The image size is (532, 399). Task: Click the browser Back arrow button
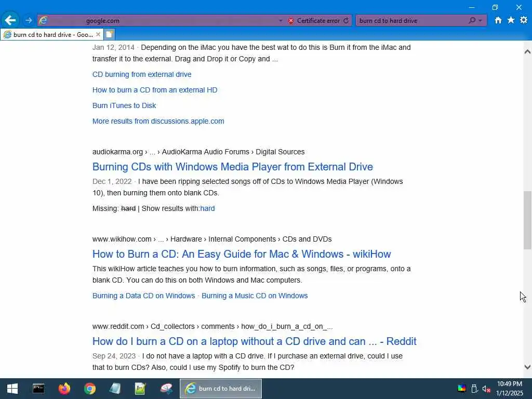(x=10, y=20)
